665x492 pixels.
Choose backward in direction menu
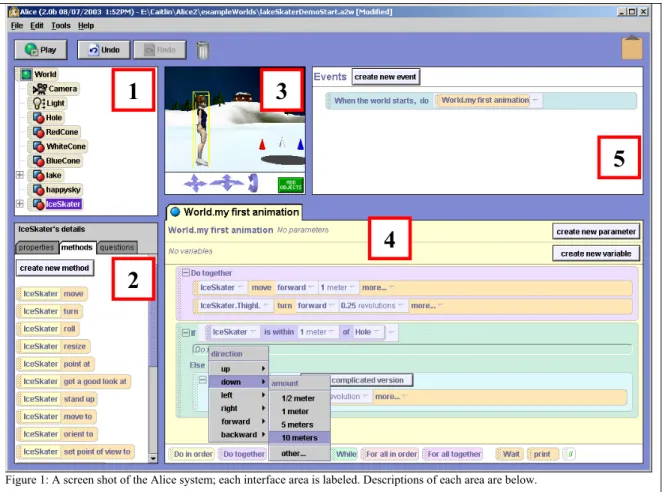click(x=239, y=435)
